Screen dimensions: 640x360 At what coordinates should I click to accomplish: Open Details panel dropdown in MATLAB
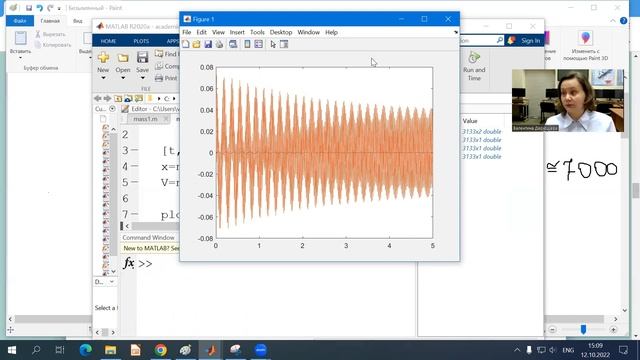[x=111, y=282]
